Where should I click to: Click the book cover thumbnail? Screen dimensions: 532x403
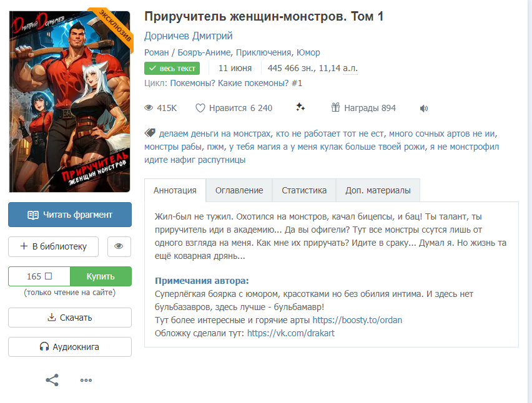click(69, 101)
